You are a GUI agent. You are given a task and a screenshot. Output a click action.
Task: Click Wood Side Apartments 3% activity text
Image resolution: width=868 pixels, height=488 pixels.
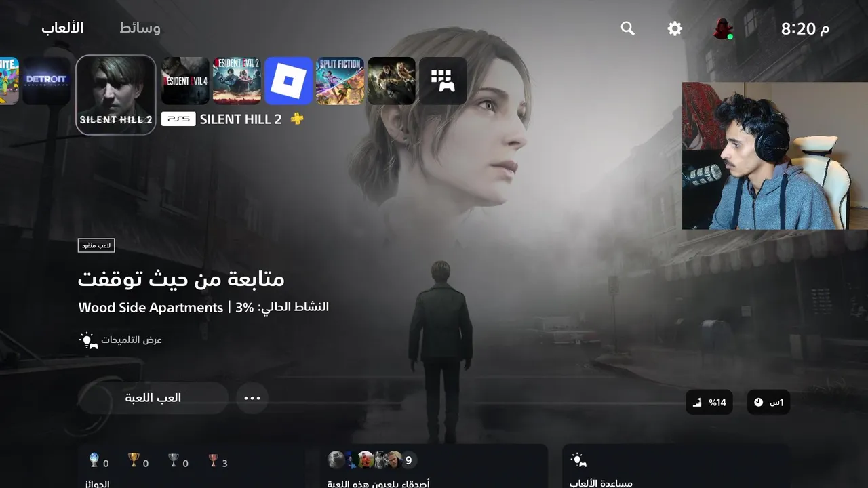(x=203, y=308)
